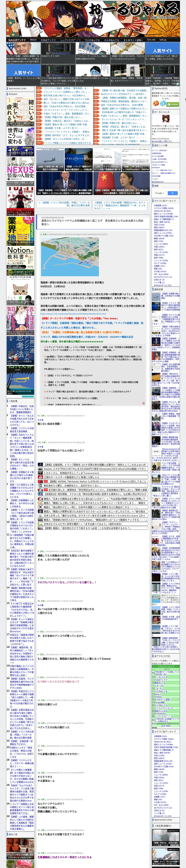This screenshot has width=186, height=868.
Task: Open the 石破首相 コロナ対策以来 article thumbnail
Action: 64,184
